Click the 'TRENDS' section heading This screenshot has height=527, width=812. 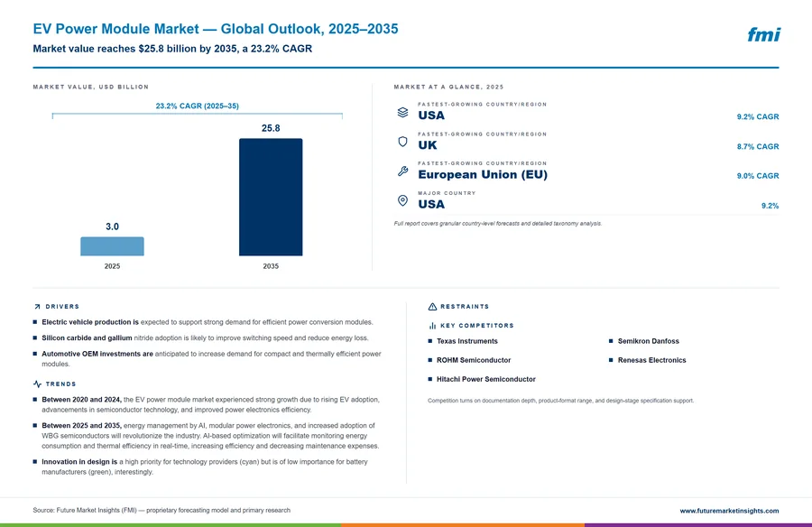(60, 384)
